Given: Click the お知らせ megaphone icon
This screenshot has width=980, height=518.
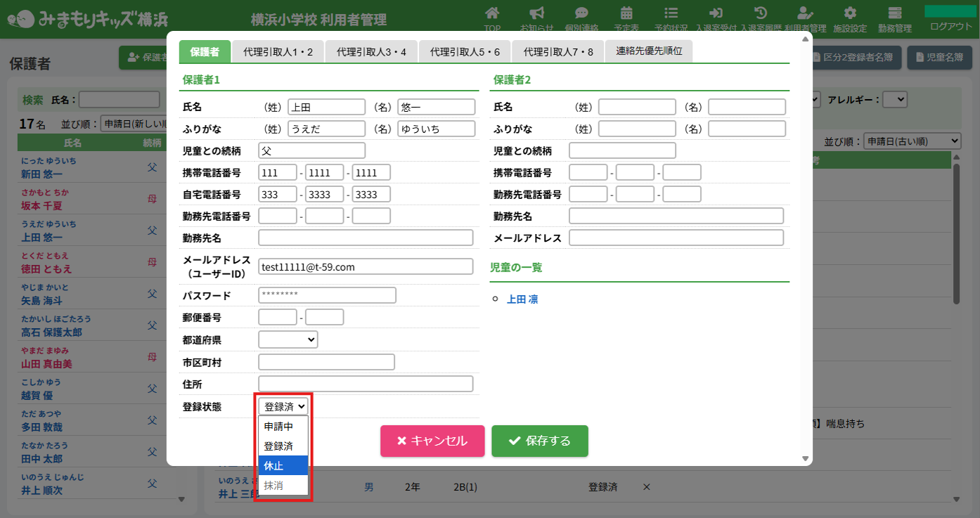Looking at the screenshot, I should 536,14.
